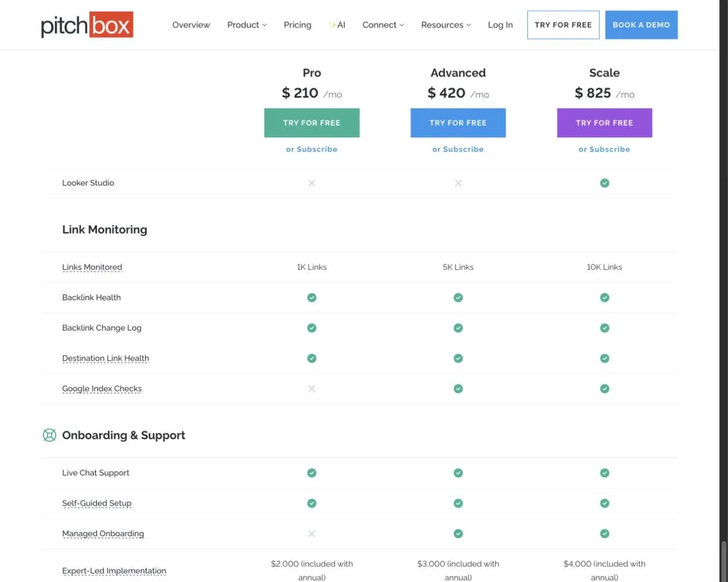Click Google Index Checks checkmark under Advanced
The image size is (728, 582).
pyautogui.click(x=458, y=388)
